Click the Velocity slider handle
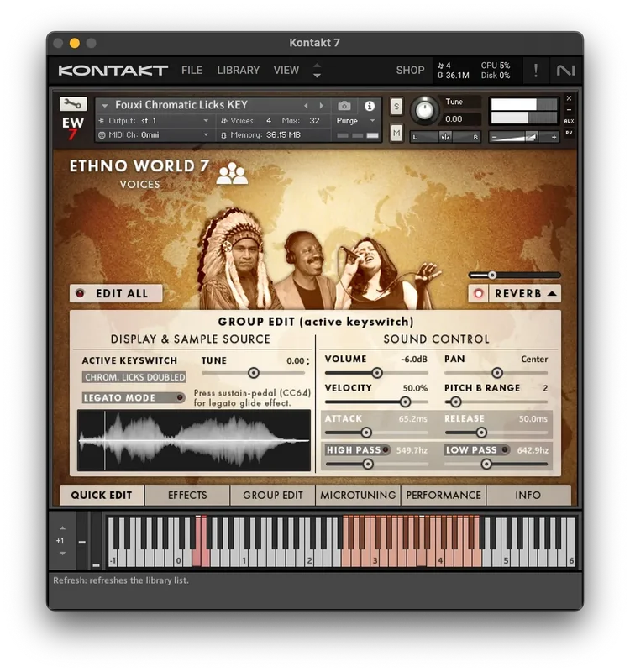630x672 pixels. coord(405,402)
